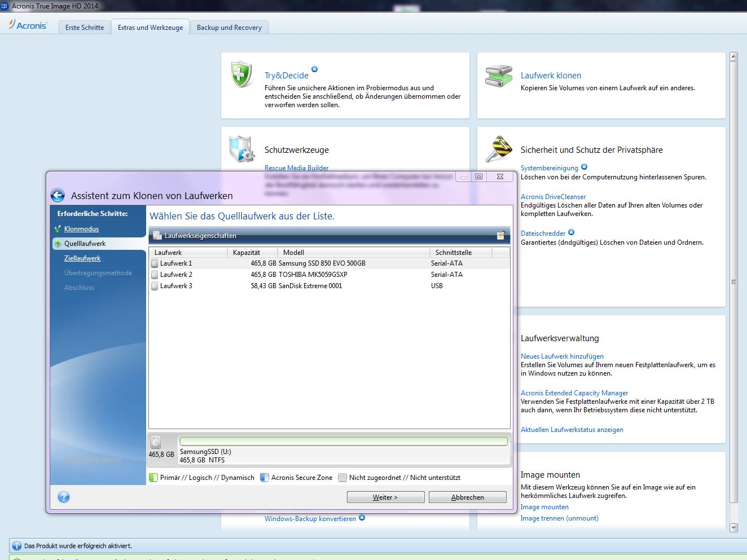Click info badge next to Systembereinigung

pos(584,166)
